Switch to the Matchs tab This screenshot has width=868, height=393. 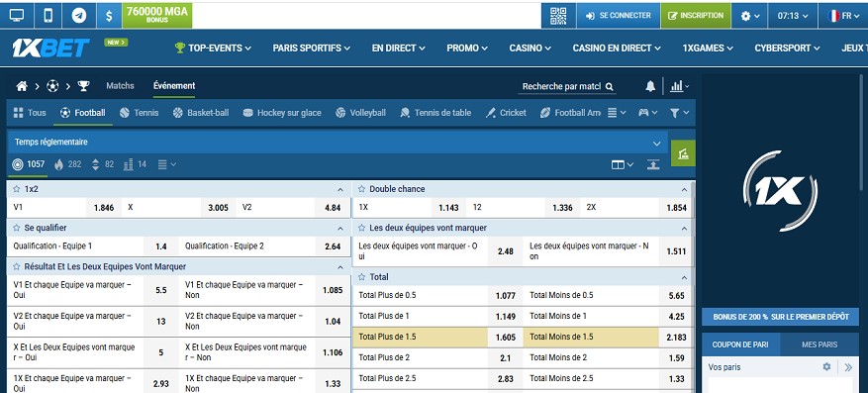tap(120, 86)
